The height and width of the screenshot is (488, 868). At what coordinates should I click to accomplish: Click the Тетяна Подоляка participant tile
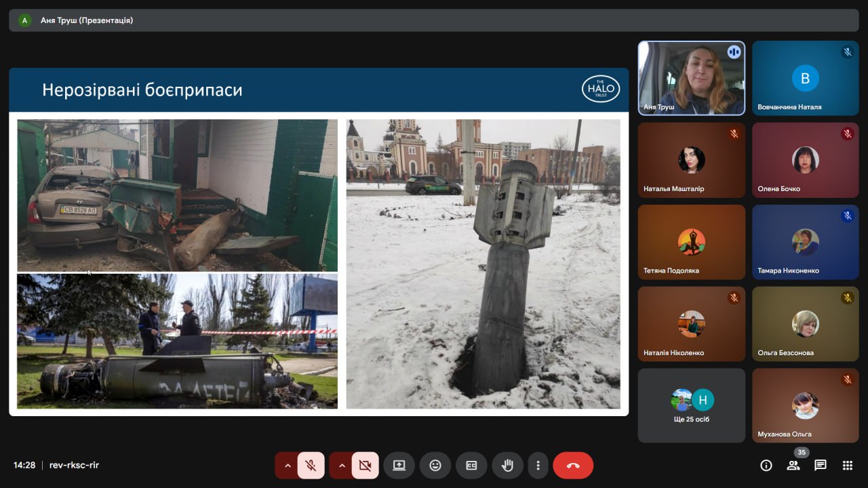pyautogui.click(x=691, y=242)
